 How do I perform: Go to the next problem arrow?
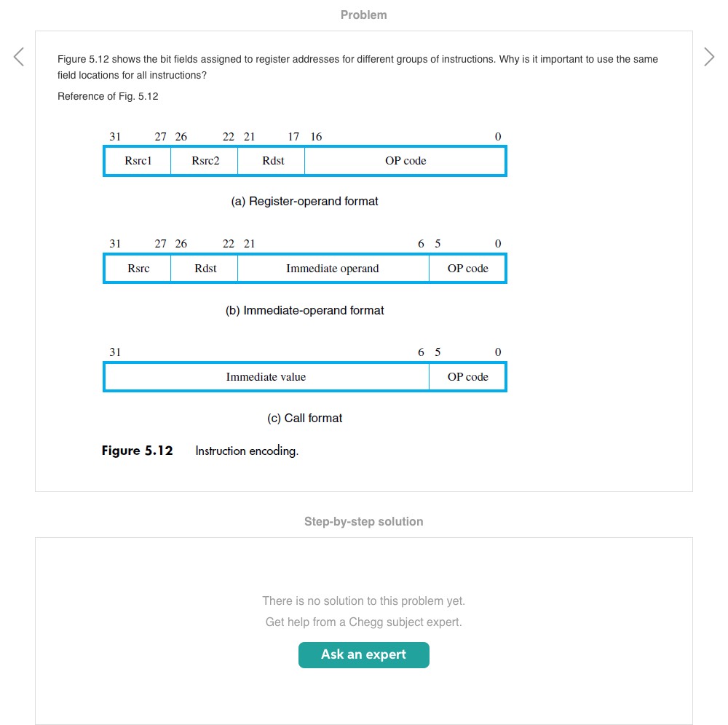click(x=709, y=57)
